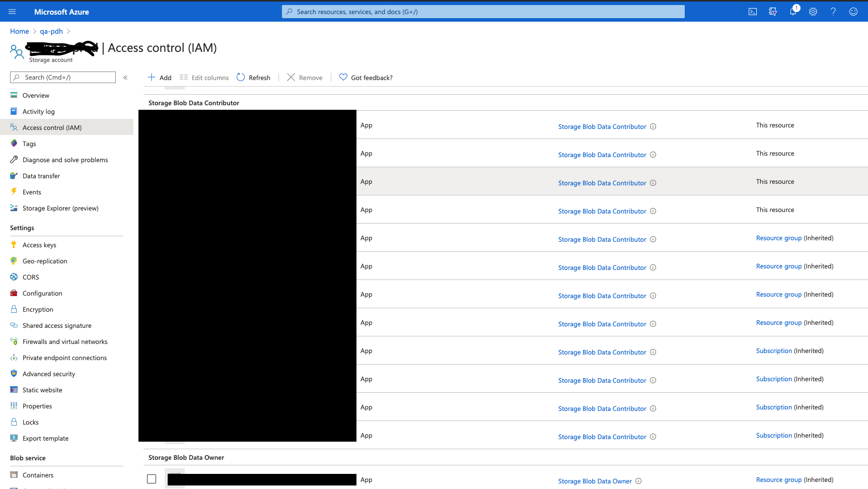
Task: Open portal settings gear
Action: tap(813, 12)
